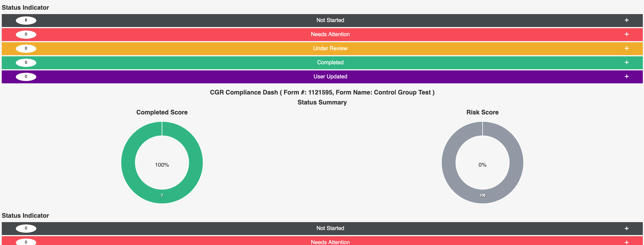Click the 100% value inside Completed Score chart

click(162, 165)
